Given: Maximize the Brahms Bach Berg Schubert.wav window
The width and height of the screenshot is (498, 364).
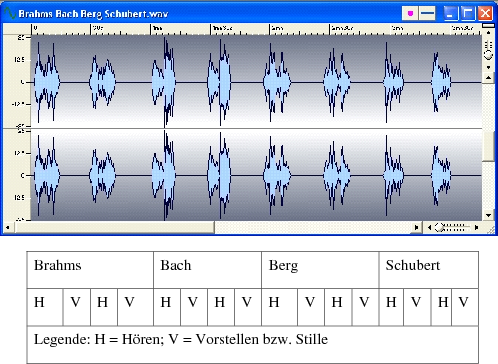Looking at the screenshot, I should click(468, 13).
